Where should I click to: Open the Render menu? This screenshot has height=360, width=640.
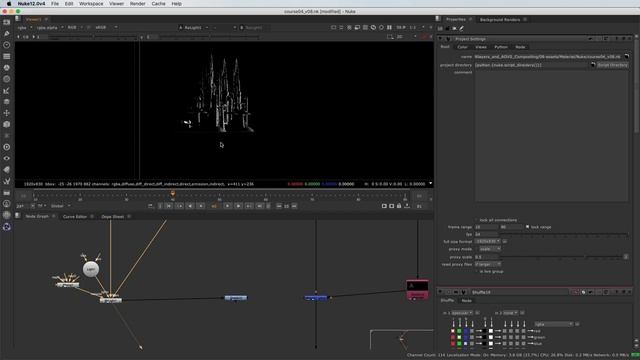(x=138, y=4)
